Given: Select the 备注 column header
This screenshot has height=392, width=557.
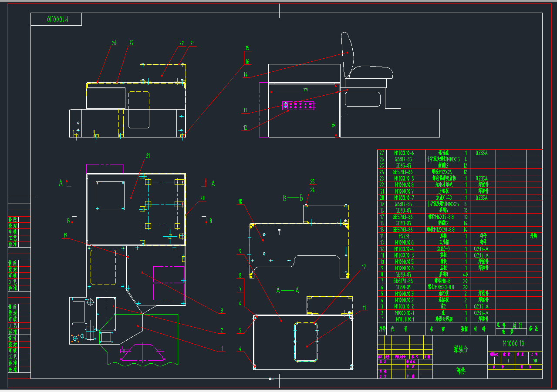Looking at the screenshot, I should pos(533,328).
